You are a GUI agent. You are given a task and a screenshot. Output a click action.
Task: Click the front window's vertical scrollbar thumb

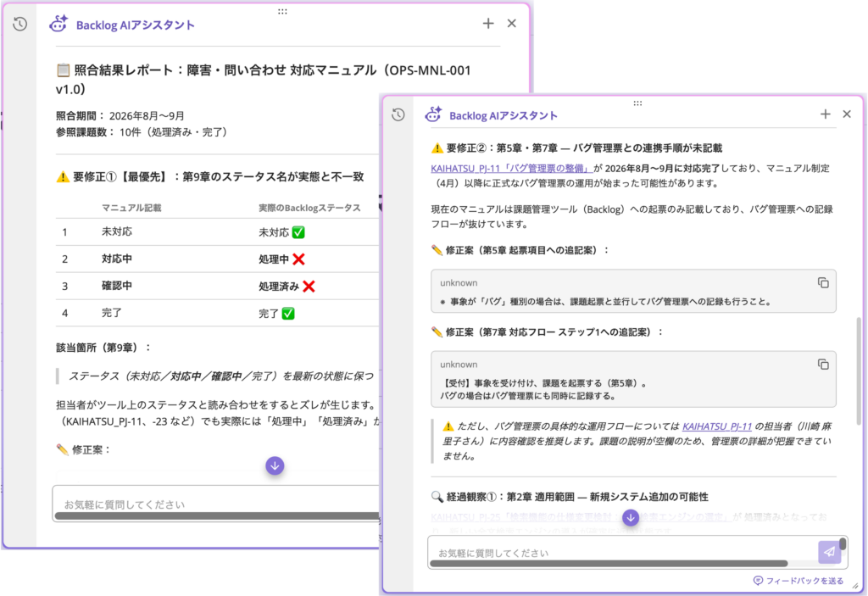[x=859, y=371]
